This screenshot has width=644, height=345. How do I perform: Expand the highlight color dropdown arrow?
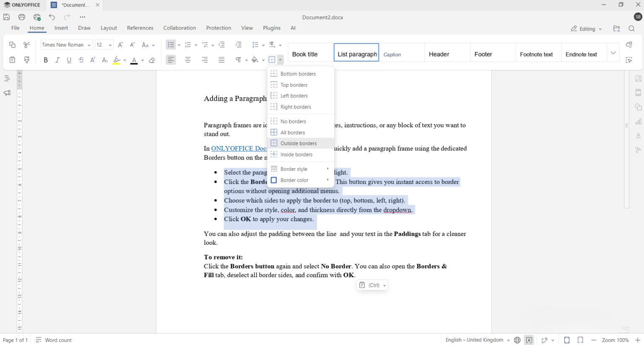(x=124, y=60)
